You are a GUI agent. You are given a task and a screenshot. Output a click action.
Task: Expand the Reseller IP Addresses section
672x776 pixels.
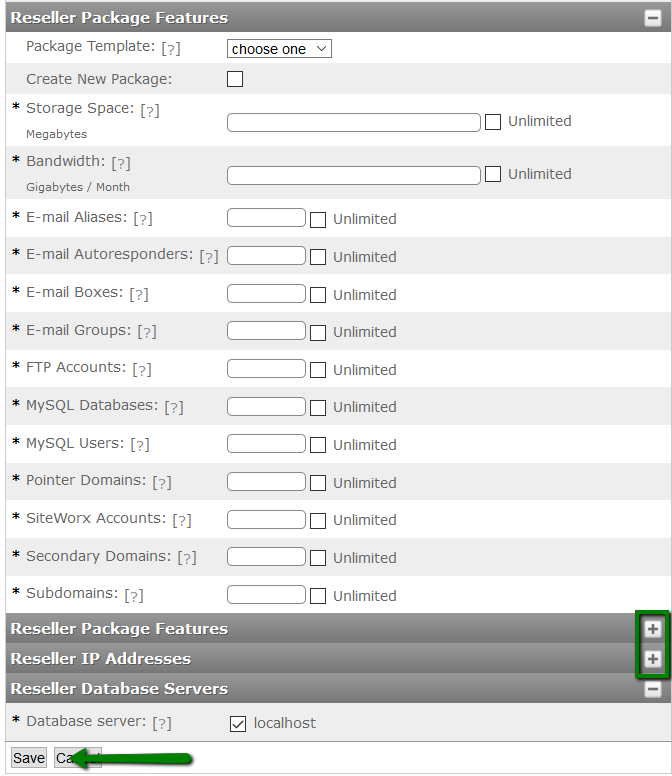click(652, 659)
